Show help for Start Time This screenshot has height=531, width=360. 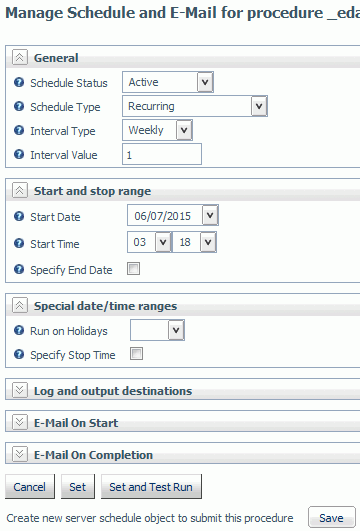point(19,243)
